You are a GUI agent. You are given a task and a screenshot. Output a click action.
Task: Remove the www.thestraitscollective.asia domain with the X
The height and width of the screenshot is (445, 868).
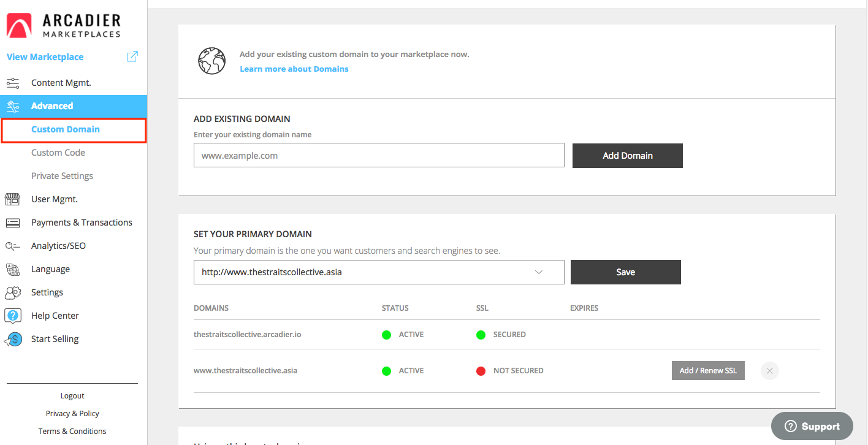tap(770, 371)
